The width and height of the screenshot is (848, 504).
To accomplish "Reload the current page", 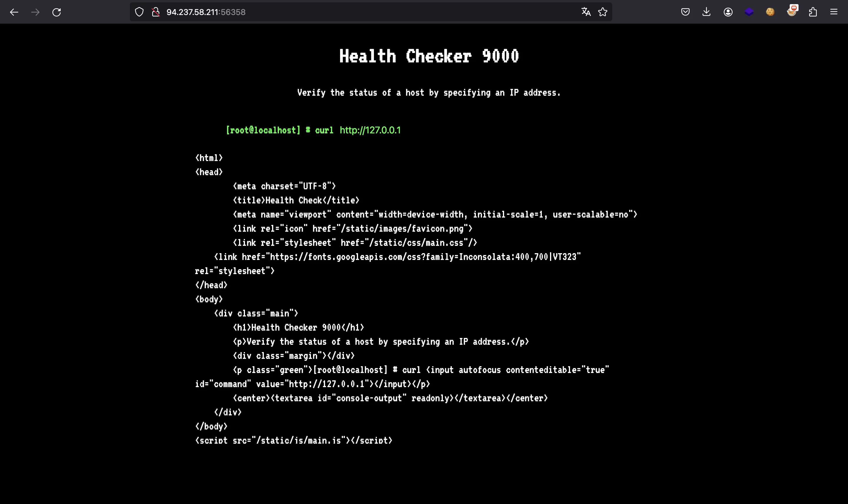I will [57, 12].
